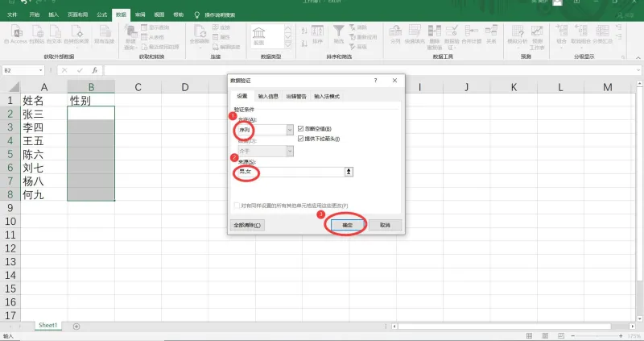
Task: Click the range selector arrow beside 来源
Action: [x=349, y=172]
